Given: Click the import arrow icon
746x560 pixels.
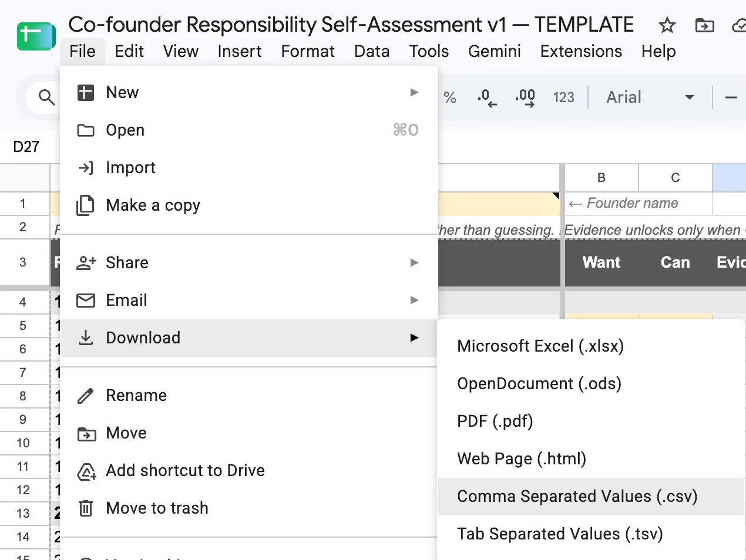Looking at the screenshot, I should pos(86,168).
